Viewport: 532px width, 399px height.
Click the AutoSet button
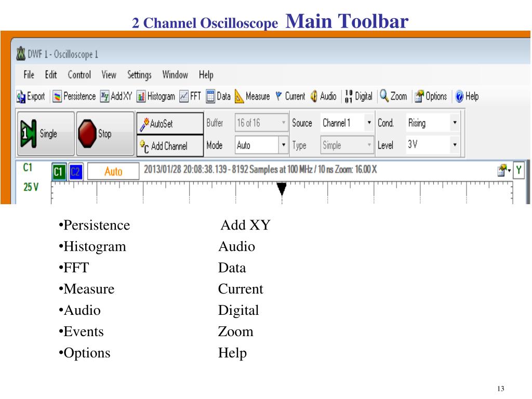(x=170, y=124)
